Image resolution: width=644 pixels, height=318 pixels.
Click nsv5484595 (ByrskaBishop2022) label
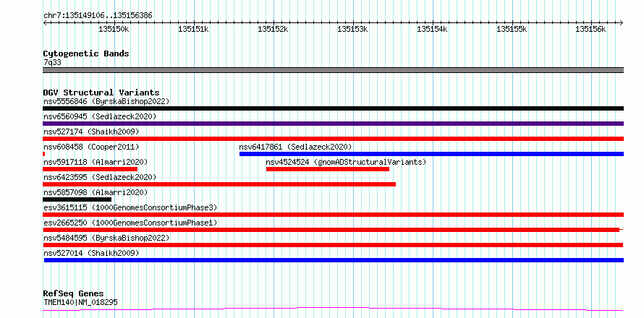[x=106, y=238]
